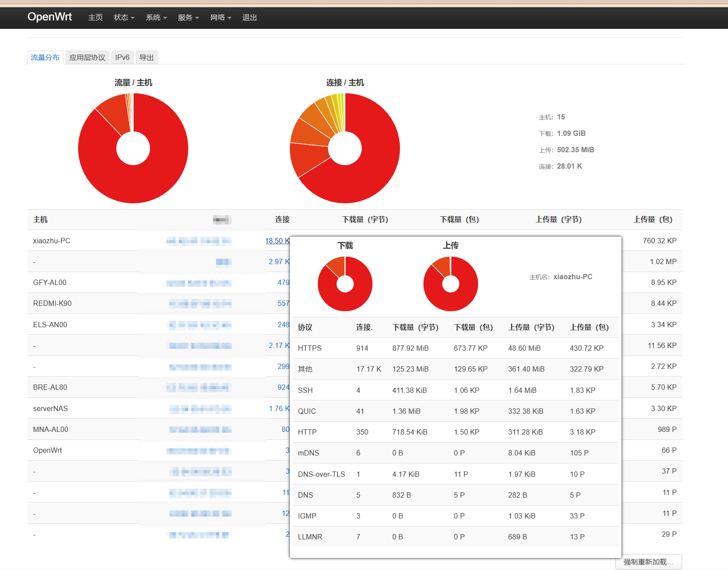Go to 主页 in the top navigation
This screenshot has width=728, height=570.
click(x=95, y=17)
